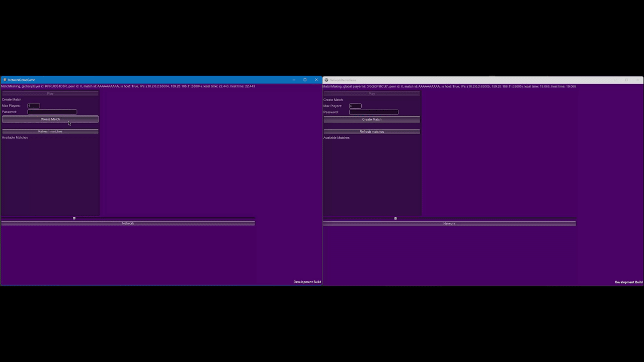The height and width of the screenshot is (362, 644).
Task: Click Create Match in the left window
Action: 50,119
